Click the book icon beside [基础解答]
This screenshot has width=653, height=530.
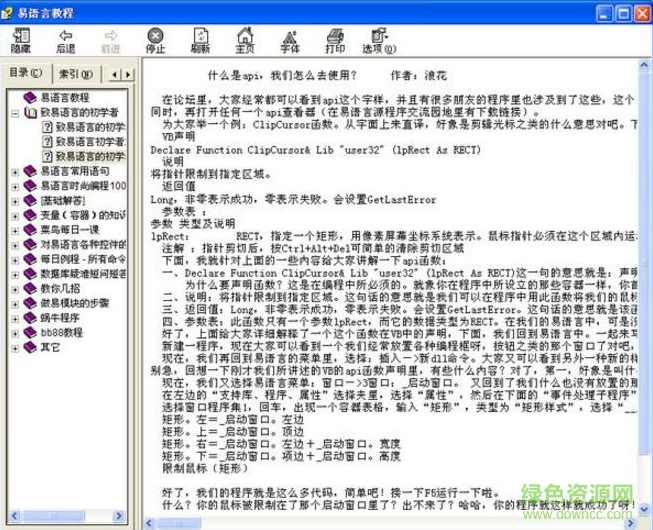click(30, 200)
